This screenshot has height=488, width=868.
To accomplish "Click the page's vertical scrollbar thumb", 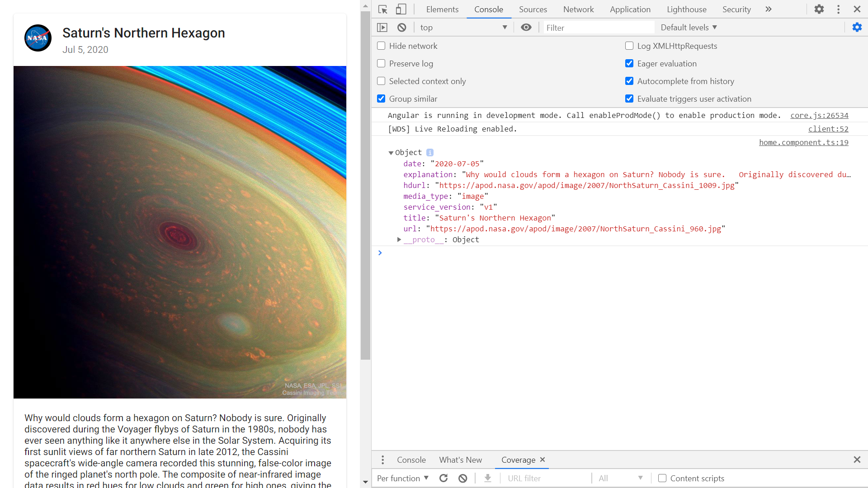I will pos(365,185).
